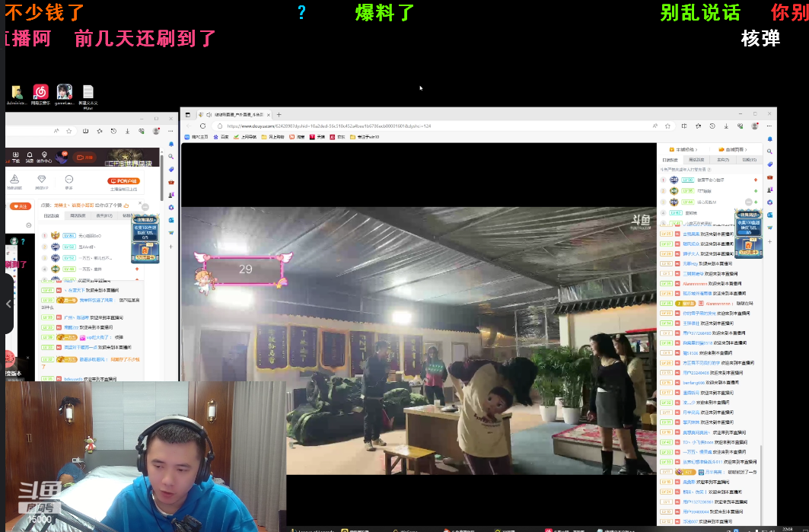Open 下载 icon in left Douyu window header
The height and width of the screenshot is (532, 809).
point(15,157)
